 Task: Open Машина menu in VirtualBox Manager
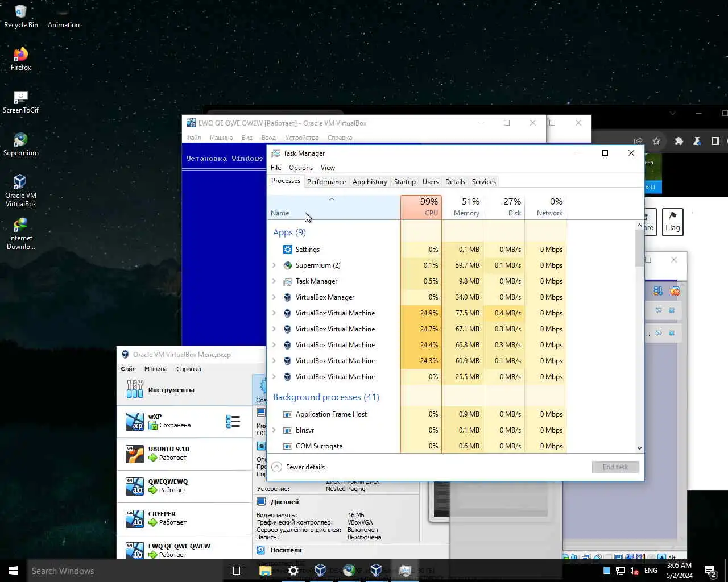(156, 369)
